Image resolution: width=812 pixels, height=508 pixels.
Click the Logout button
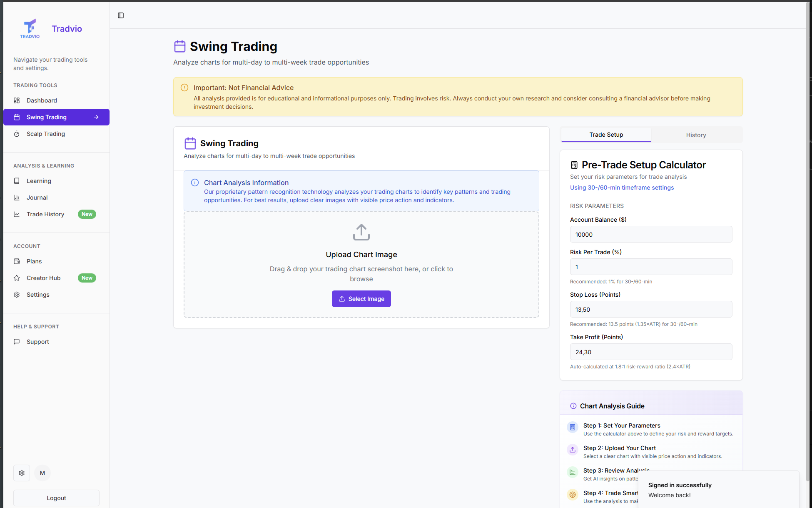click(x=56, y=498)
